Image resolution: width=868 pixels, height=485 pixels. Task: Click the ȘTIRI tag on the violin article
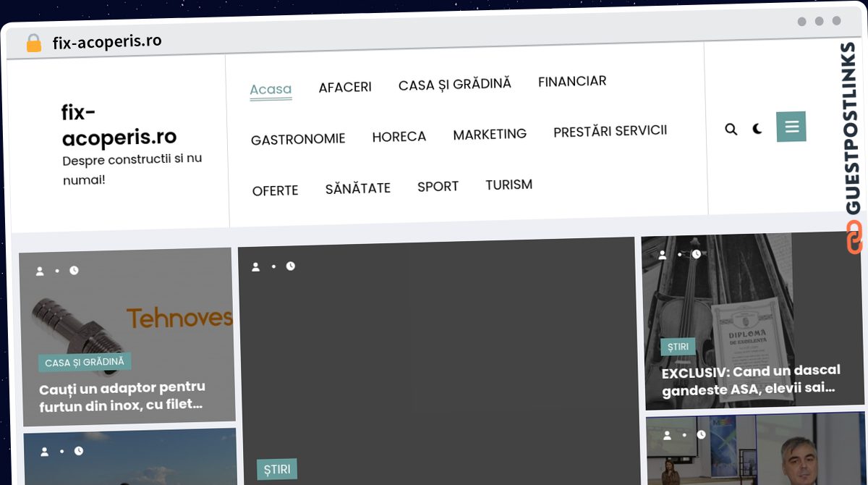coord(678,347)
